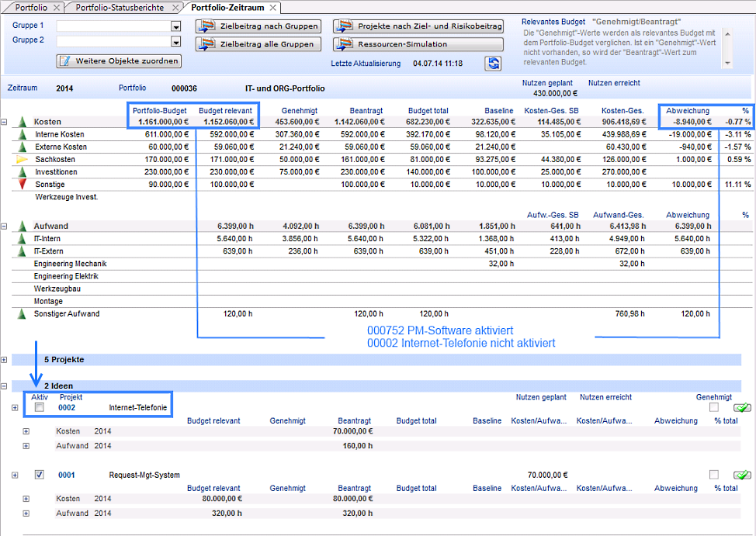
Task: Open Projekte nach Ziel- und Risikobeitrag
Action: point(418,26)
